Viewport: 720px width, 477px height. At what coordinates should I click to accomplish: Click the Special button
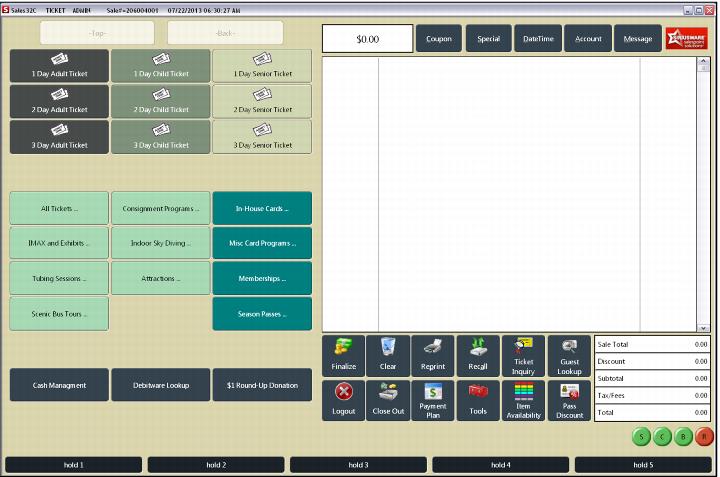point(489,39)
